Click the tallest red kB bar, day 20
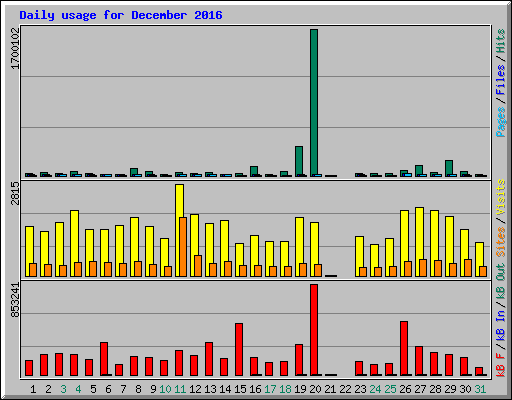Image resolution: width=512 pixels, height=400 pixels. tap(314, 330)
